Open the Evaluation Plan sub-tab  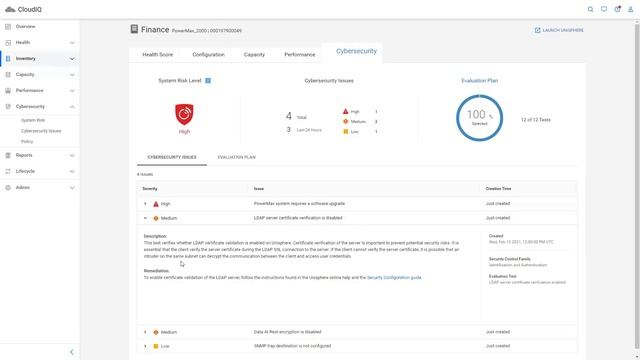236,157
